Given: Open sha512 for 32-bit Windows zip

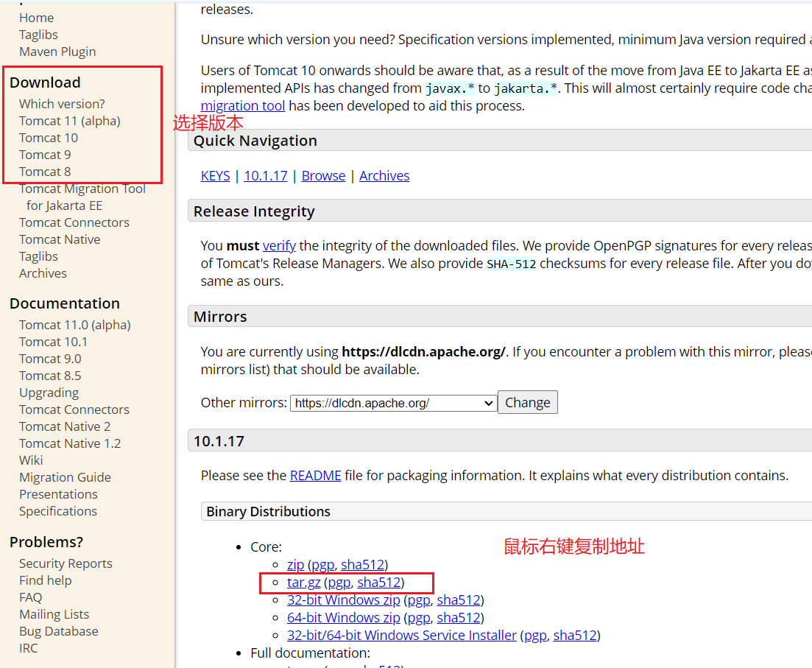Looking at the screenshot, I should [459, 600].
